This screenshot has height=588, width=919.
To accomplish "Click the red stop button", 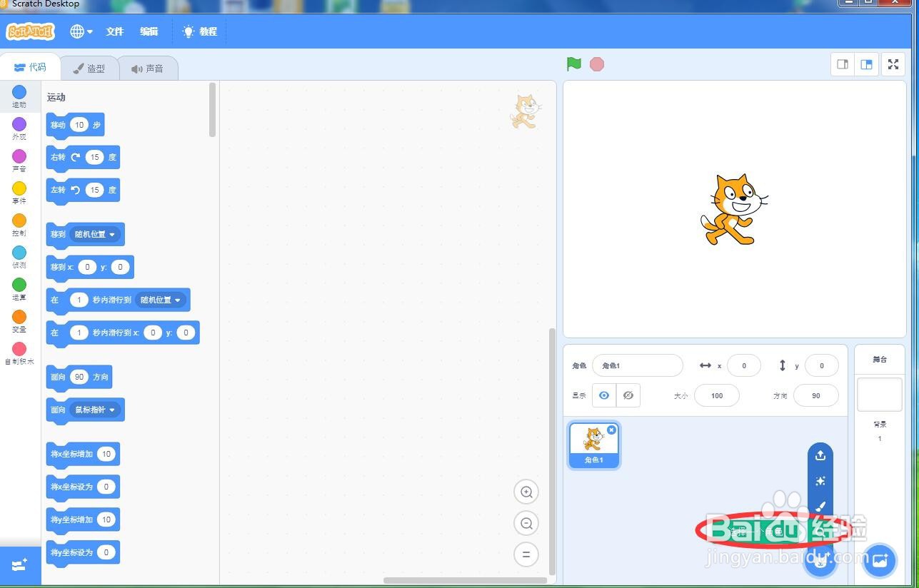I will [x=597, y=64].
